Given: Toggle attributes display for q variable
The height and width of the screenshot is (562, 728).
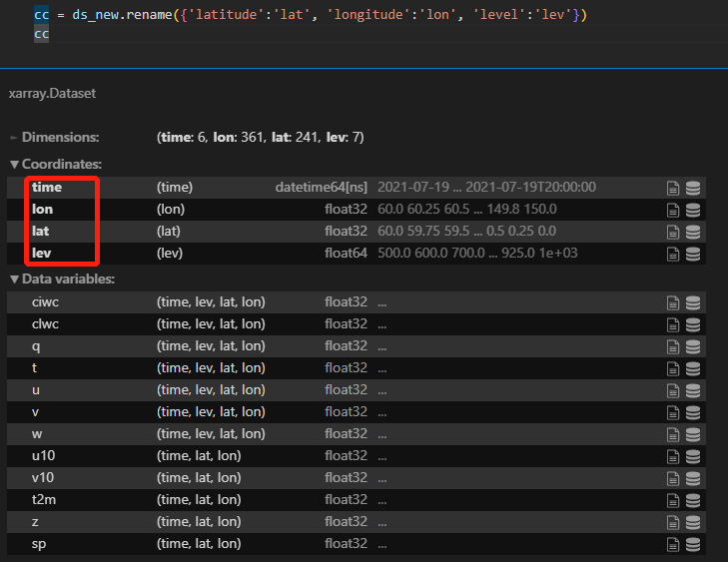Looking at the screenshot, I should pos(674,346).
